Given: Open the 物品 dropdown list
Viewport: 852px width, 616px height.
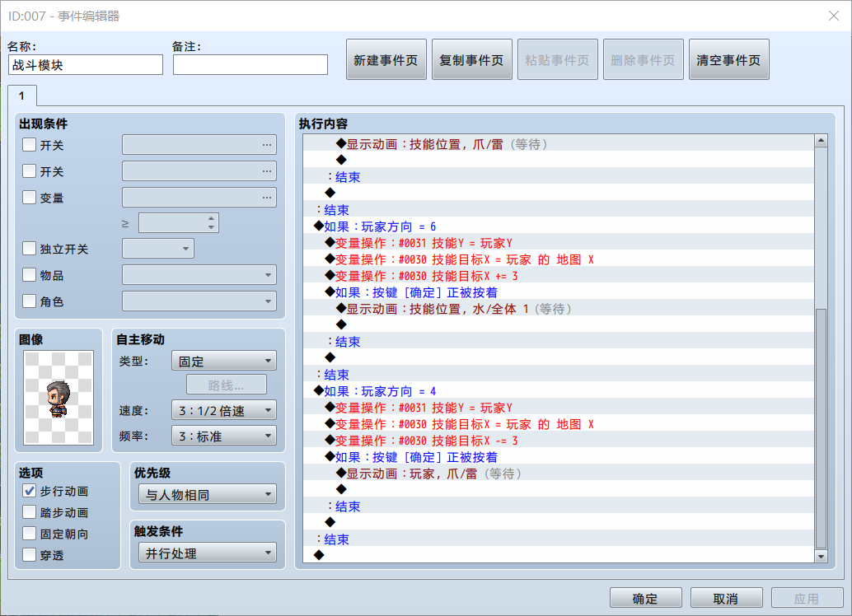Looking at the screenshot, I should pyautogui.click(x=199, y=275).
